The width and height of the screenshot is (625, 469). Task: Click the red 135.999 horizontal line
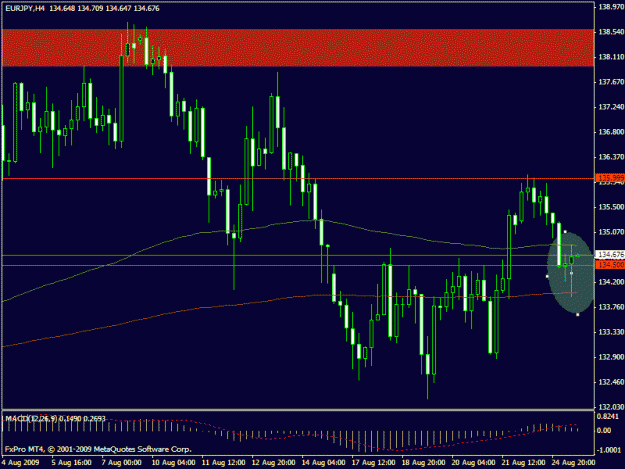click(298, 179)
